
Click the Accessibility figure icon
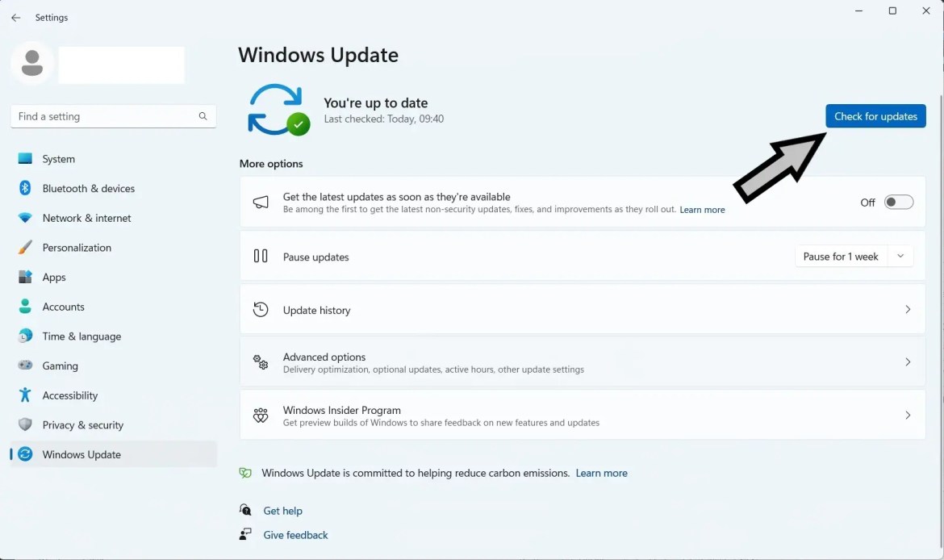pyautogui.click(x=25, y=395)
